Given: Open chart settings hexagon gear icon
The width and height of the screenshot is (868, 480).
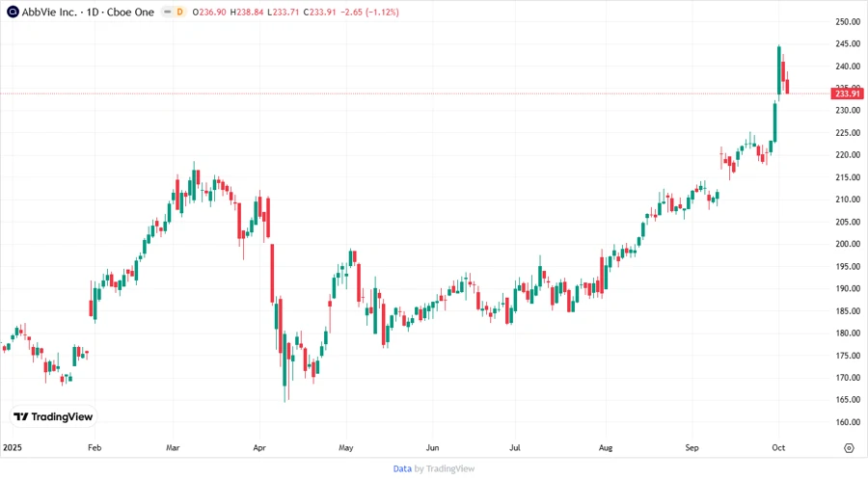Looking at the screenshot, I should [x=849, y=448].
